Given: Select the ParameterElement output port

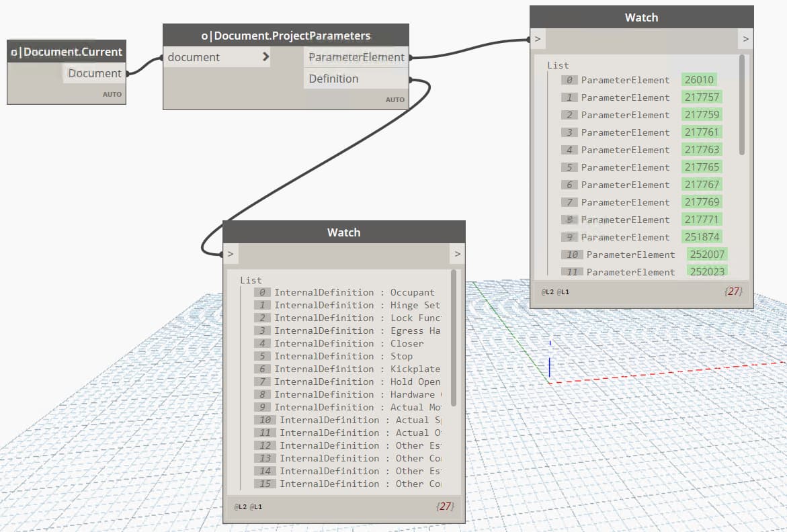Looking at the screenshot, I should coord(355,57).
